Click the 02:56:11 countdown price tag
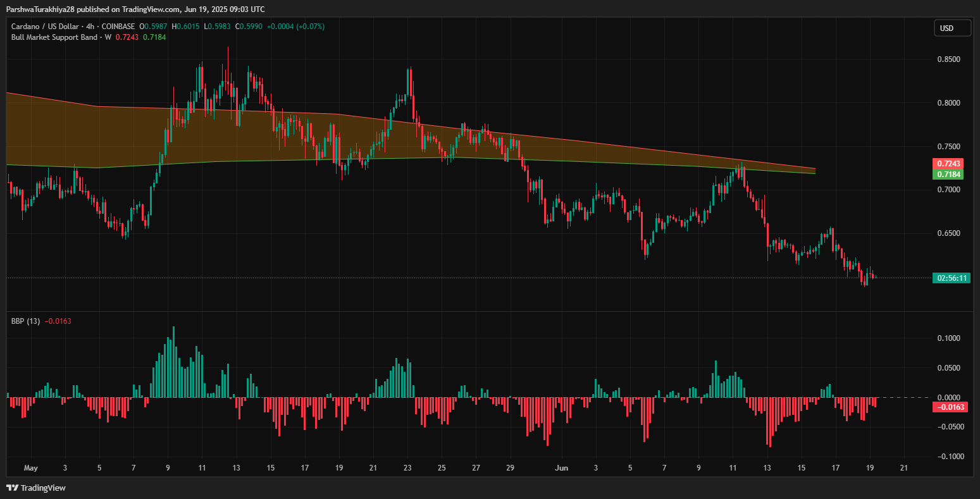This screenshot has height=499, width=980. (x=951, y=278)
